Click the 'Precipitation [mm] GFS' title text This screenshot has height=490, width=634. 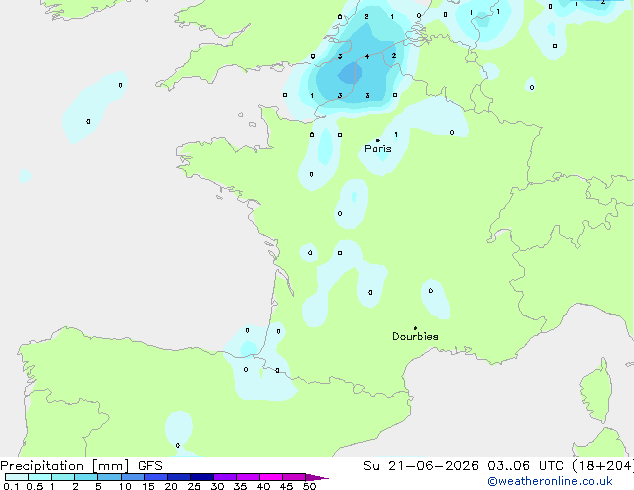(81, 466)
